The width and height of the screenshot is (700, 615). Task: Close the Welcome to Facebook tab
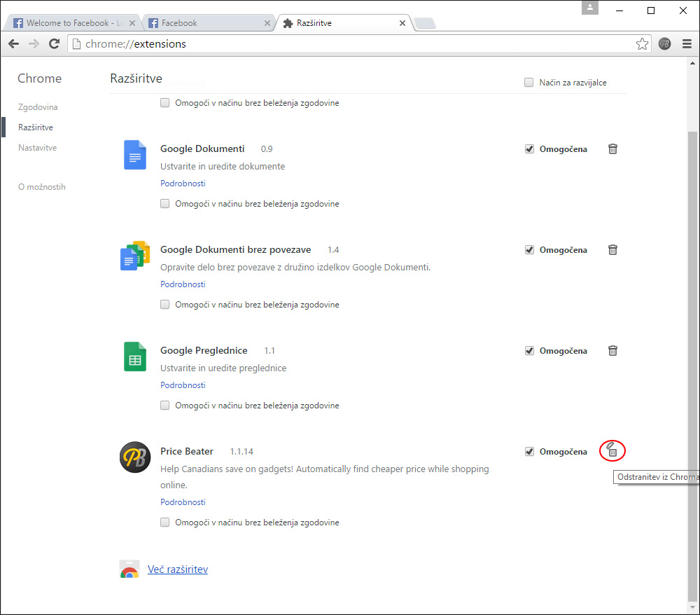132,23
